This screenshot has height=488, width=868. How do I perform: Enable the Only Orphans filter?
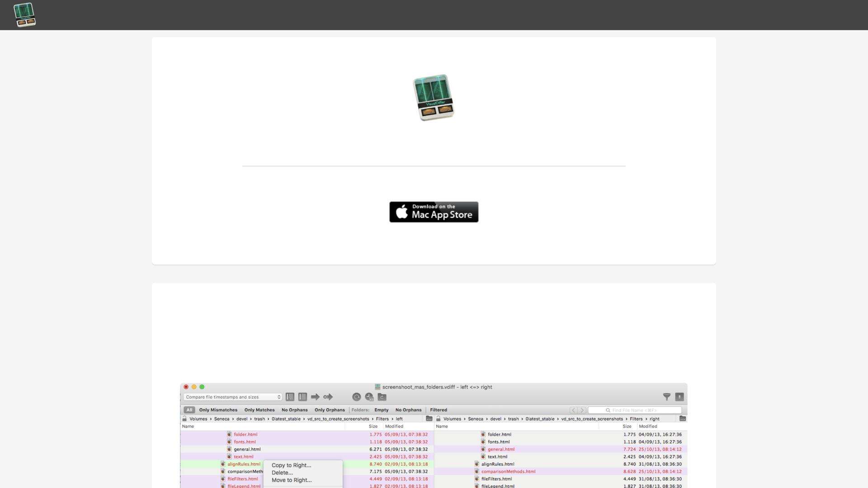click(330, 410)
